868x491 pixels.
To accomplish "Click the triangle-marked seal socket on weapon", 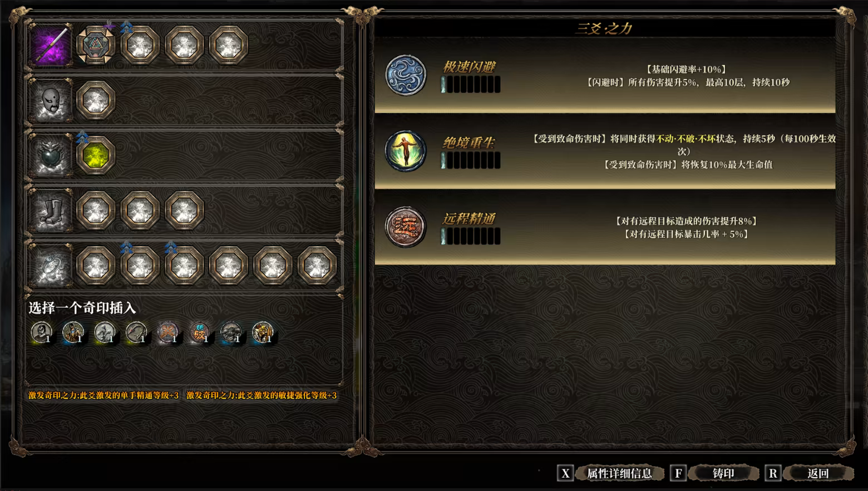I will (96, 45).
